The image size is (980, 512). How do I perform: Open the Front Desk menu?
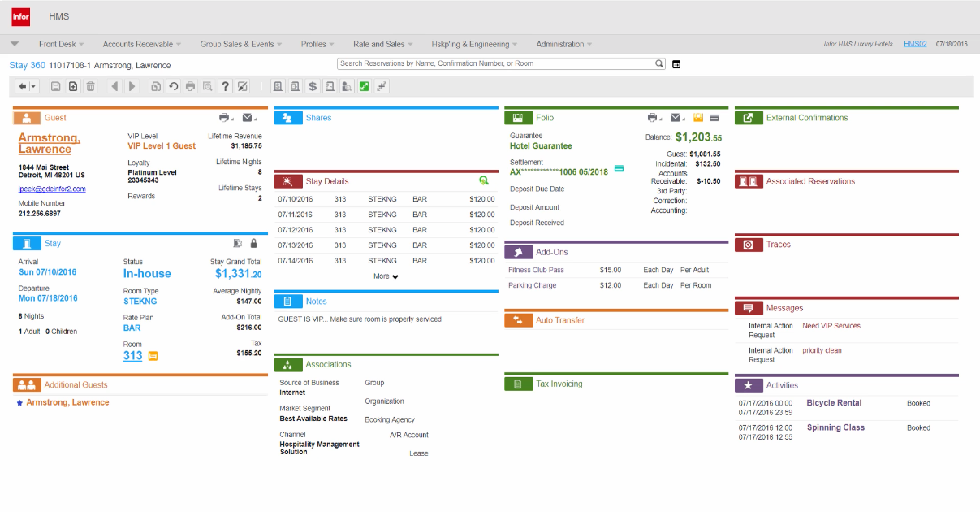(x=62, y=44)
